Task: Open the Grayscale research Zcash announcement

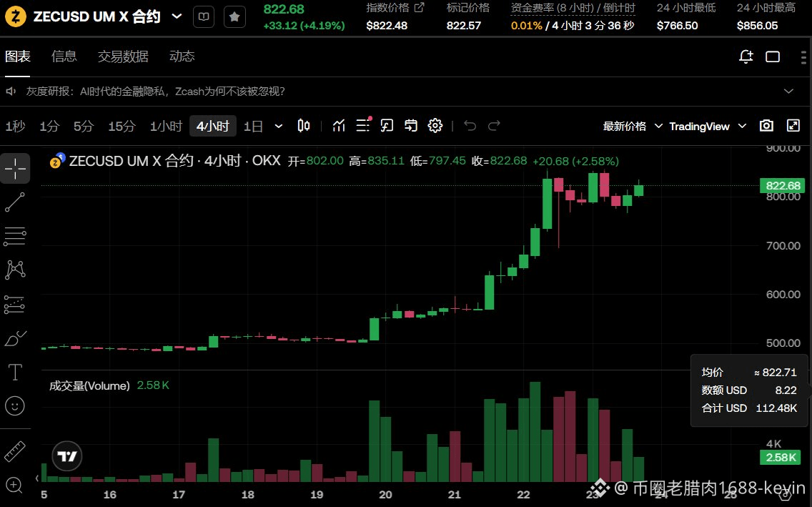Action: (x=156, y=92)
